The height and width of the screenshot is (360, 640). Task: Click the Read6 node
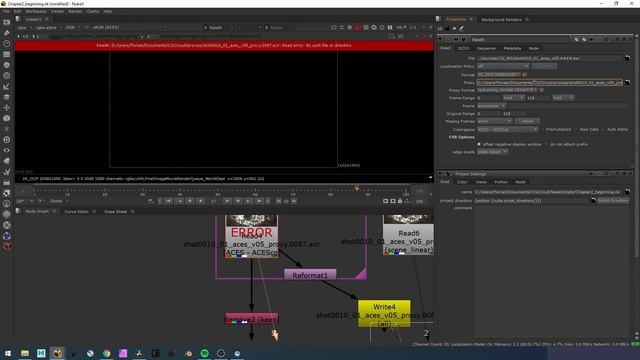(409, 236)
